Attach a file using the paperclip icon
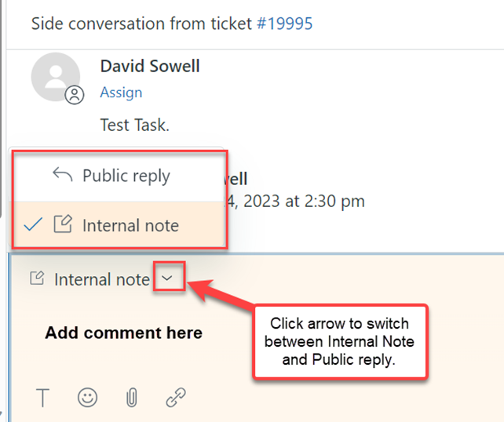 click(131, 398)
